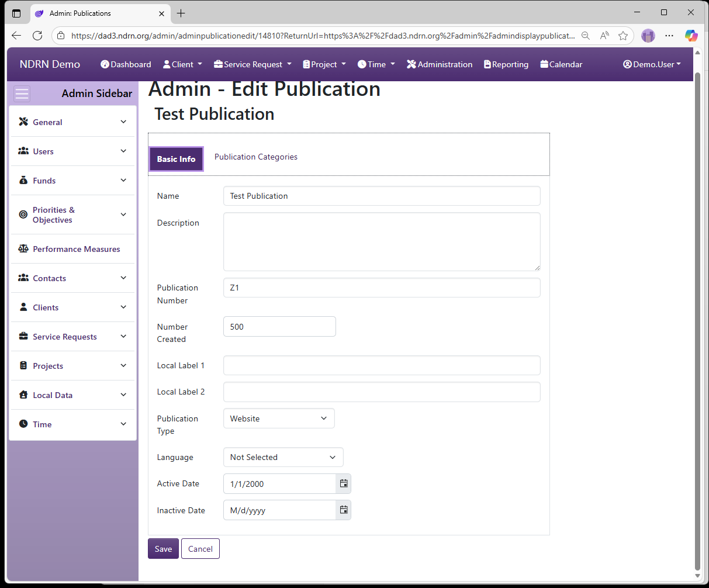The height and width of the screenshot is (588, 709).
Task: Click the zoom magnifier icon in address bar
Action: 586,36
